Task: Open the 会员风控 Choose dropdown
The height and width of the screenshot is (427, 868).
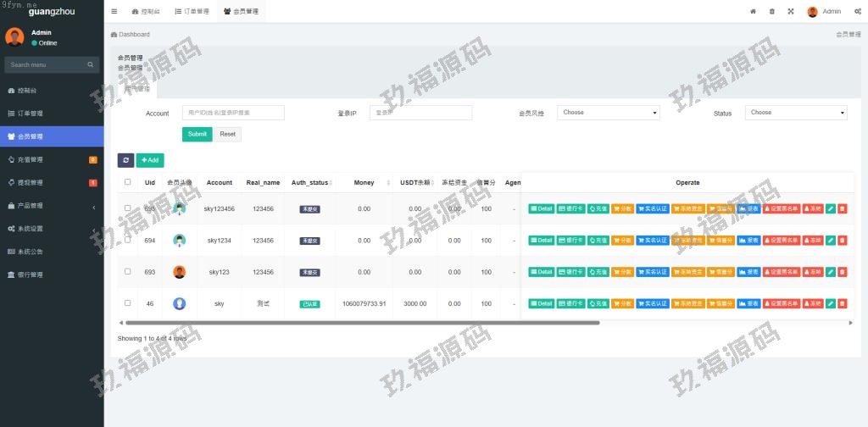Action: pyautogui.click(x=608, y=113)
